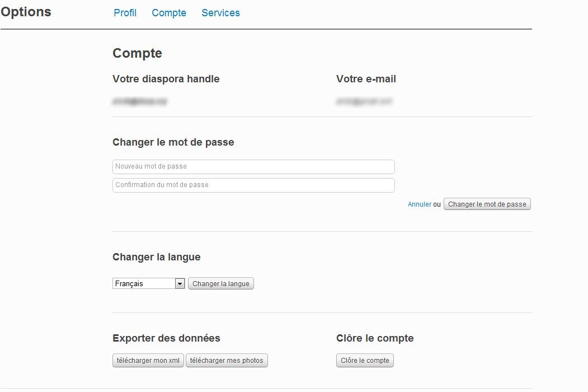Viewport: 588px width, 392px height.
Task: Open the Français language select box
Action: [144, 284]
